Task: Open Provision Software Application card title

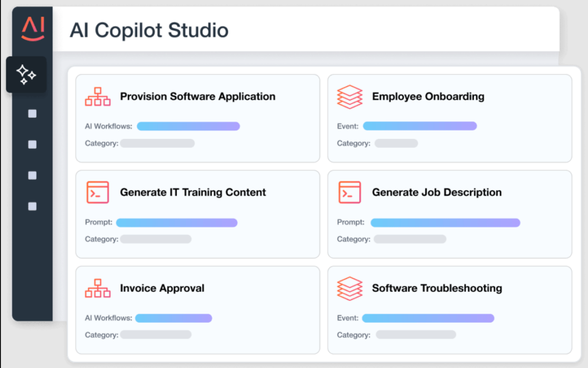Action: pyautogui.click(x=198, y=97)
